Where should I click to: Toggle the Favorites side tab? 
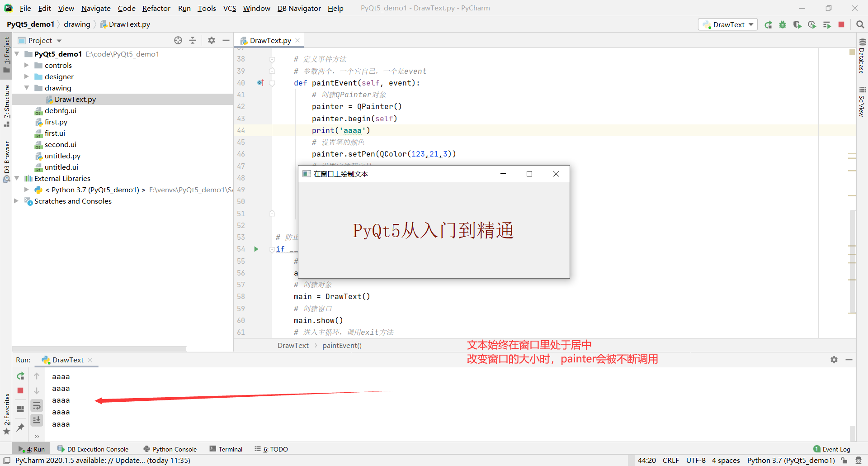(x=6, y=414)
